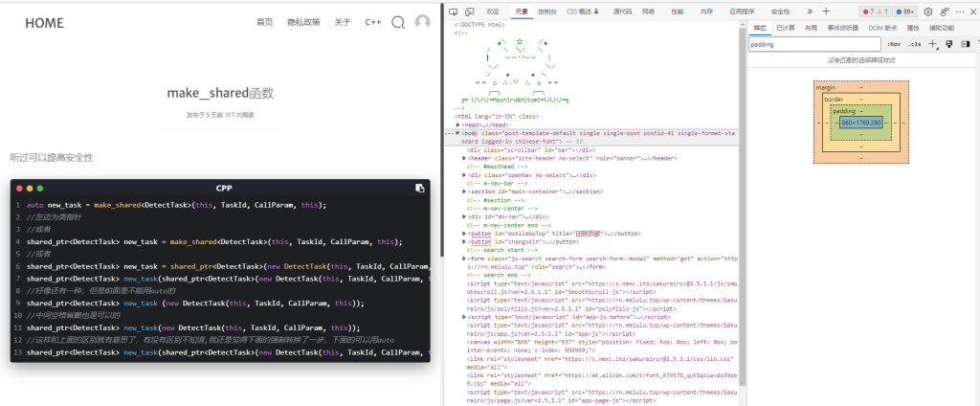This screenshot has height=406, width=980.
Task: Expand the header site-header node
Action: 464,158
